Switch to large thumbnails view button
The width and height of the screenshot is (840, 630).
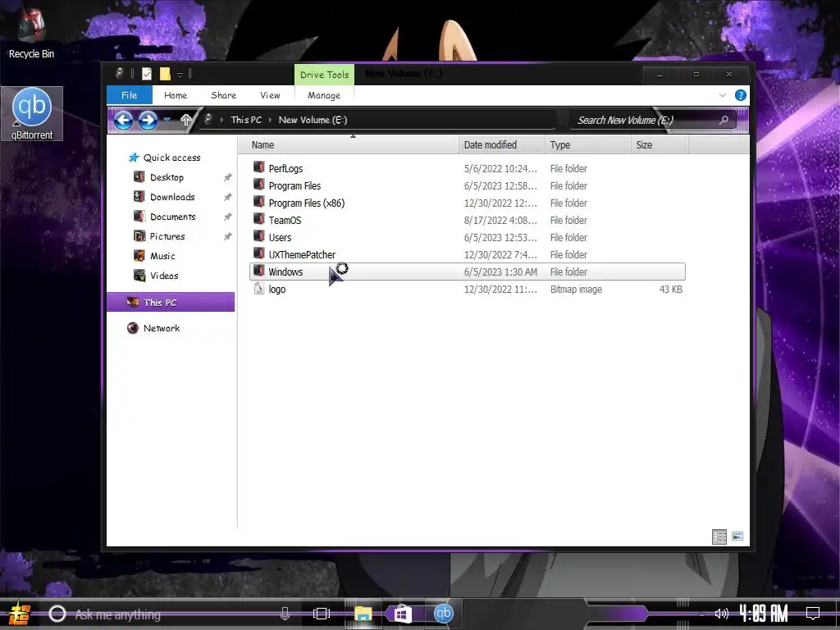(x=737, y=536)
